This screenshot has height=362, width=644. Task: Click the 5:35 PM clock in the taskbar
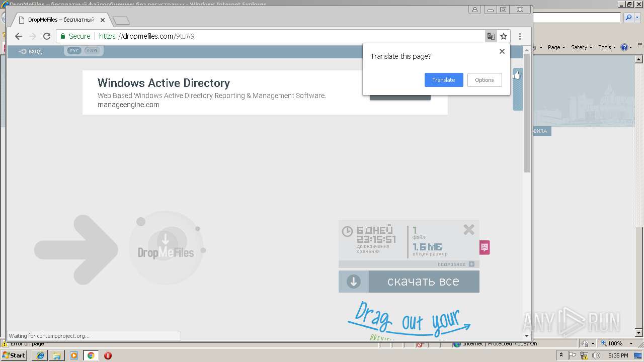coord(618,355)
